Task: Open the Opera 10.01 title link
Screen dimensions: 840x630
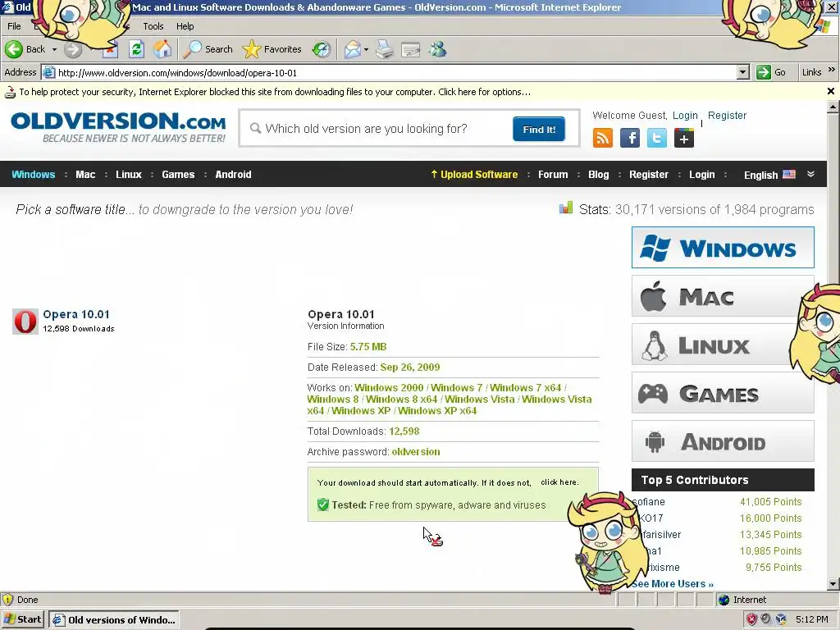Action: pyautogui.click(x=76, y=314)
